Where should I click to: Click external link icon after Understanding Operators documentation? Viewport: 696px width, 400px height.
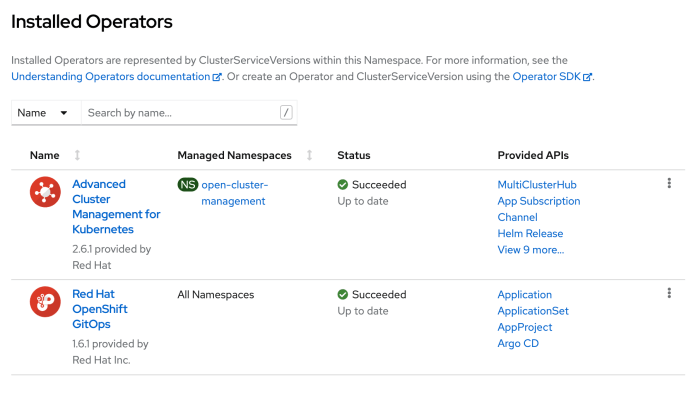[x=217, y=77]
